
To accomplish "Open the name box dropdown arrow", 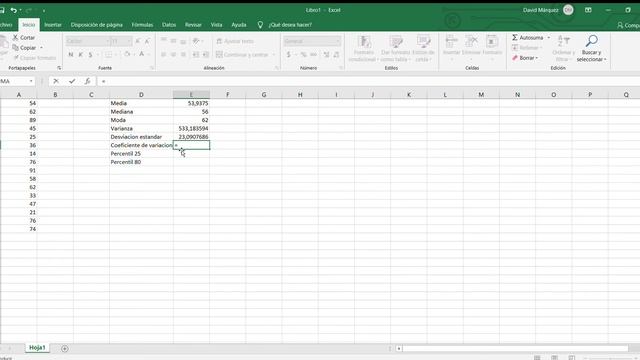I will 31,81.
